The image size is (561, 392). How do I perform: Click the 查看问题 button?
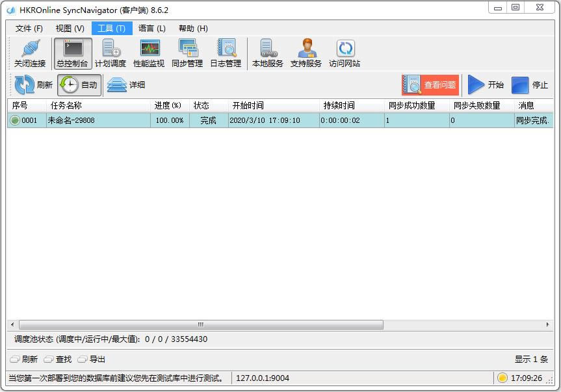click(430, 85)
